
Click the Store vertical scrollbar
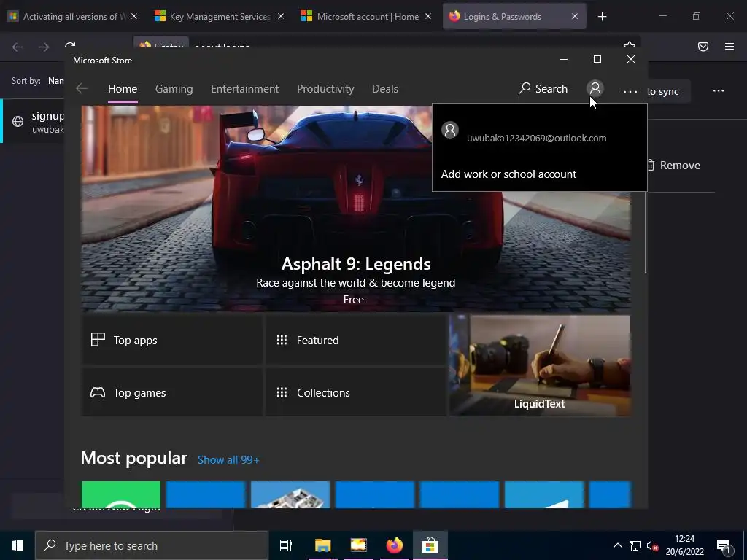(x=646, y=232)
